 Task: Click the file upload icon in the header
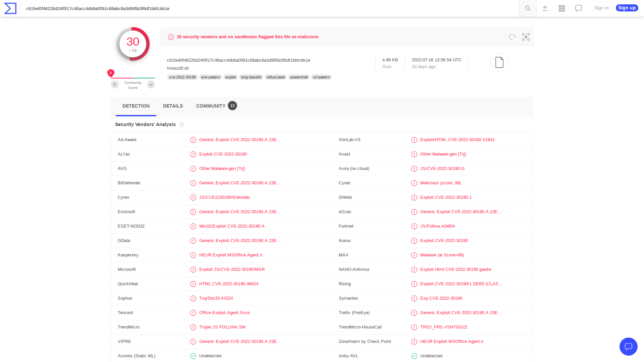point(545,8)
